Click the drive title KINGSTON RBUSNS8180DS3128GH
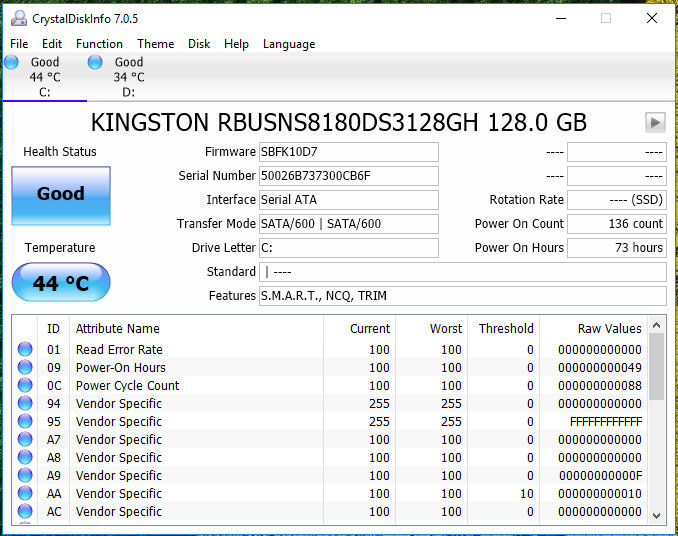This screenshot has width=678, height=536. click(285, 122)
